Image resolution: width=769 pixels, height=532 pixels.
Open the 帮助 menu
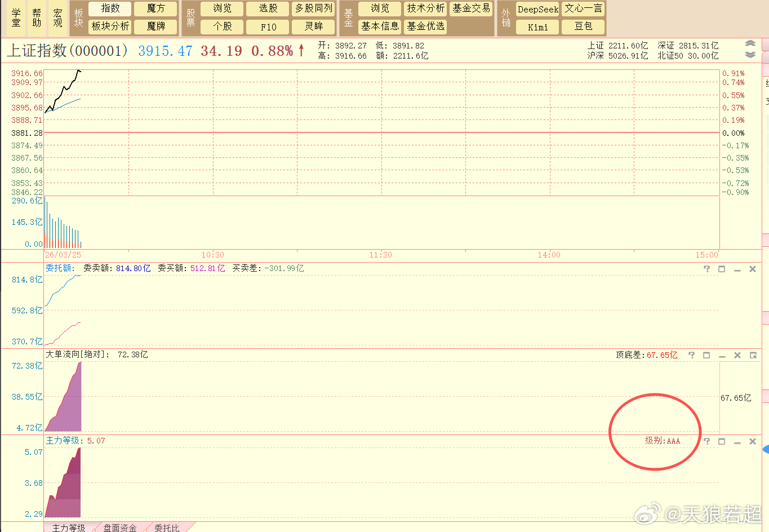(37, 18)
